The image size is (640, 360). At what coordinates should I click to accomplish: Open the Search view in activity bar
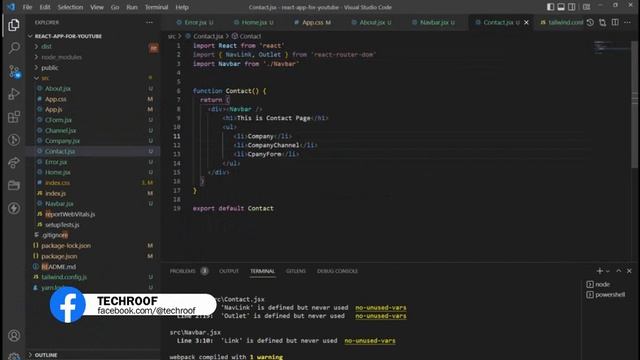14,48
